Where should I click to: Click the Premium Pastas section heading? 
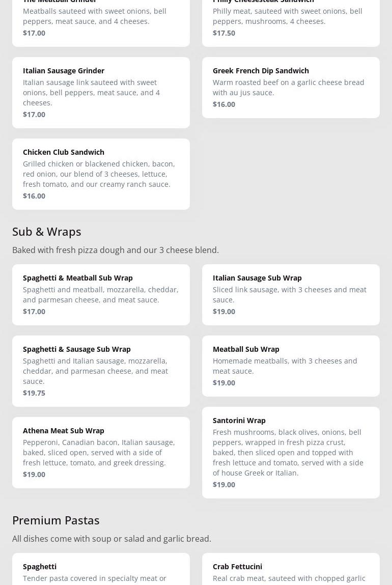56,520
